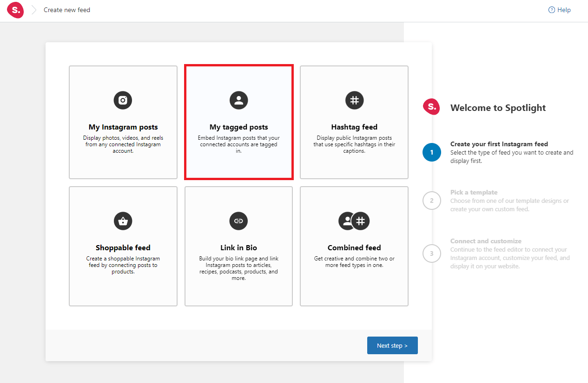Image resolution: width=588 pixels, height=383 pixels.
Task: Select the step 1 number circle
Action: (432, 152)
